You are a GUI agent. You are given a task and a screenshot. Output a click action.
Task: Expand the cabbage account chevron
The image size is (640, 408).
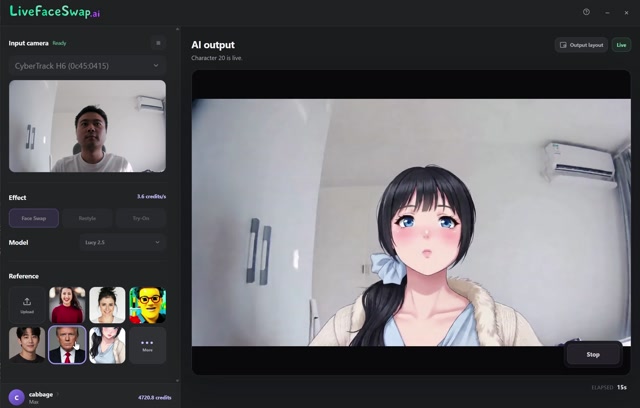(58, 394)
